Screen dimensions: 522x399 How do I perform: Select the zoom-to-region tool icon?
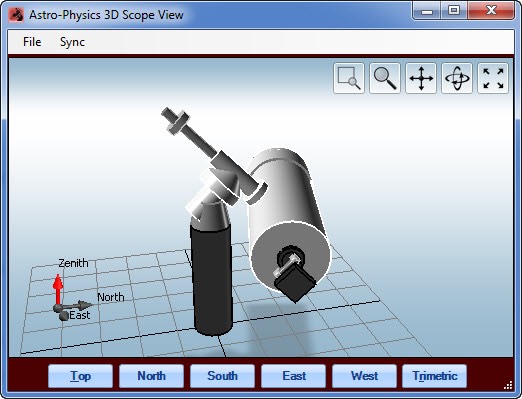click(349, 78)
